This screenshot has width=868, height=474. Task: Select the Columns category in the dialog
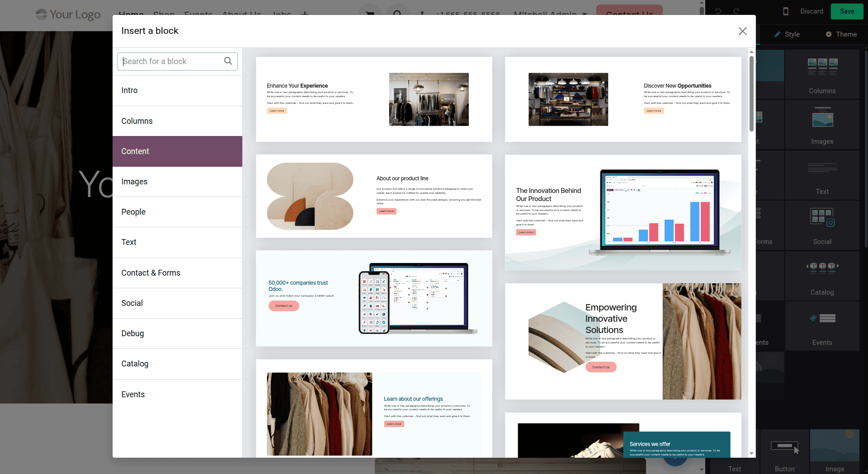177,121
